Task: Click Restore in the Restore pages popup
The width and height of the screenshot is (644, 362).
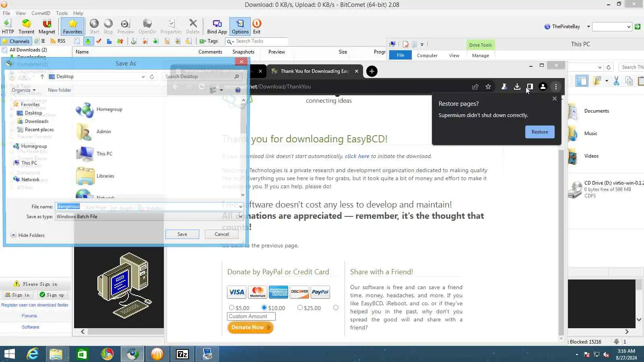Action: (540, 132)
